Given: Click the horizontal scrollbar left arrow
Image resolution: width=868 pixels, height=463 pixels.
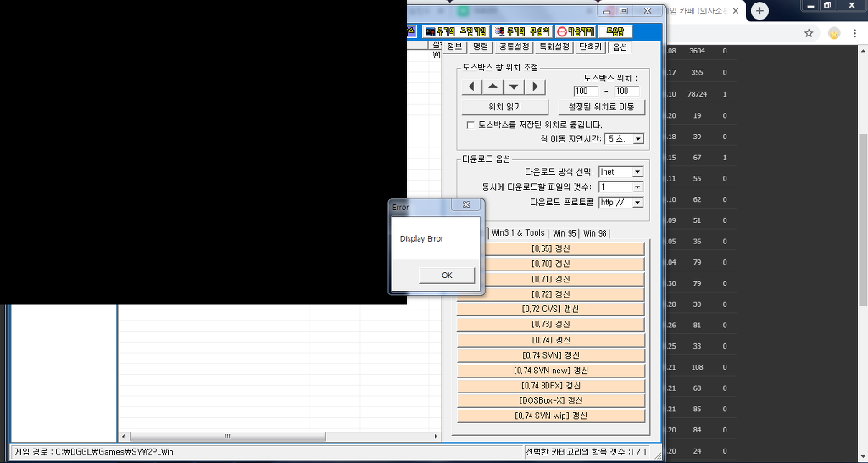Looking at the screenshot, I should 124,437.
